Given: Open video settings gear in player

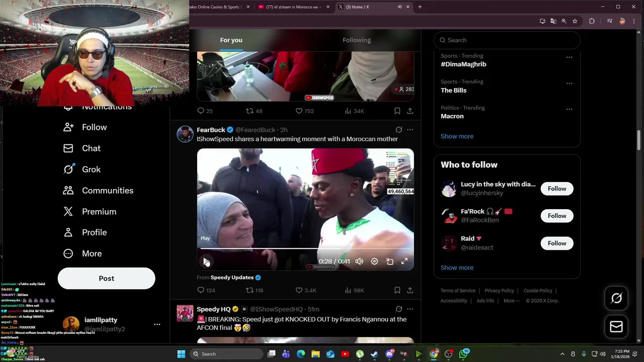Looking at the screenshot, I should click(x=374, y=261).
